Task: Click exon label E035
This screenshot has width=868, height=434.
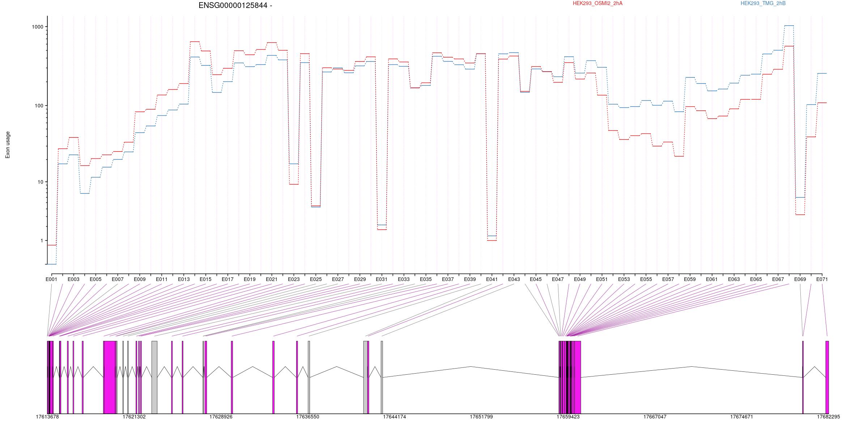Action: 426,279
